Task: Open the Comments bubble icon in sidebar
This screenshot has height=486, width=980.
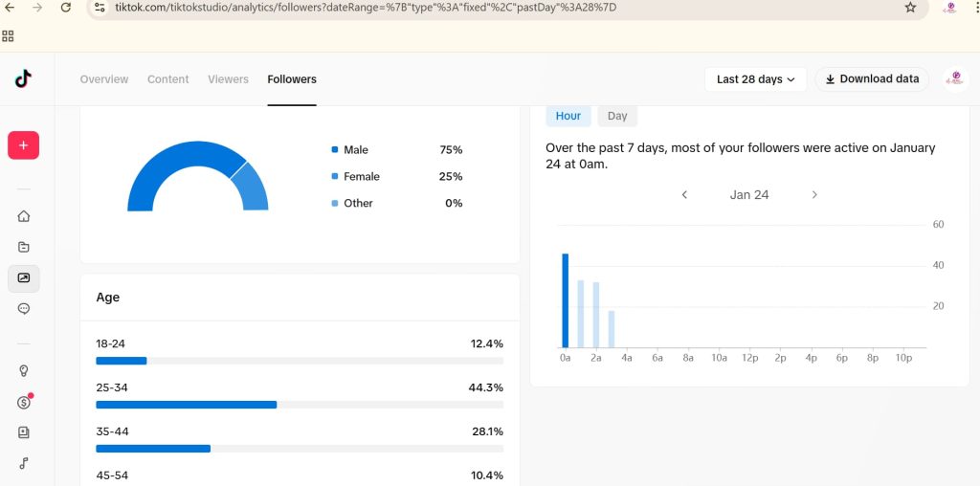Action: 24,309
